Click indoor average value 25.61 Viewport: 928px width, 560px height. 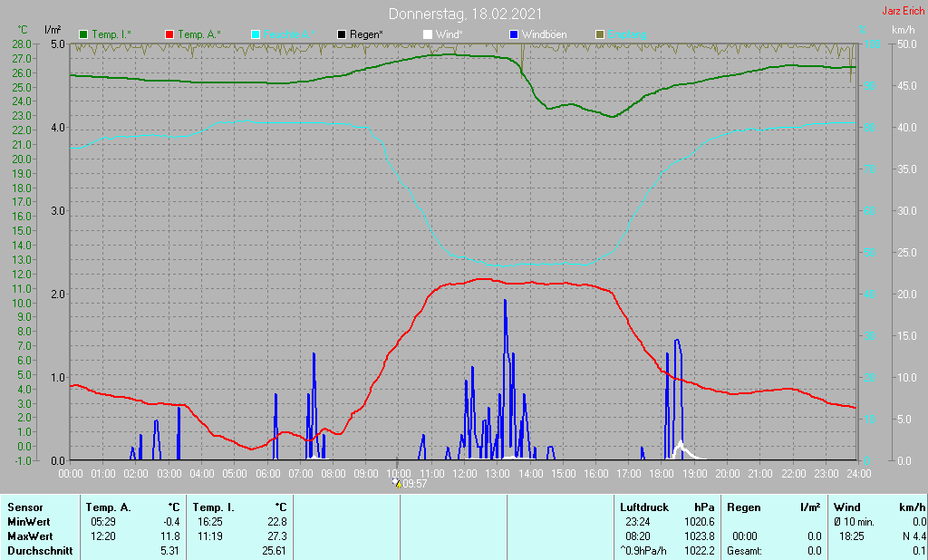point(274,551)
